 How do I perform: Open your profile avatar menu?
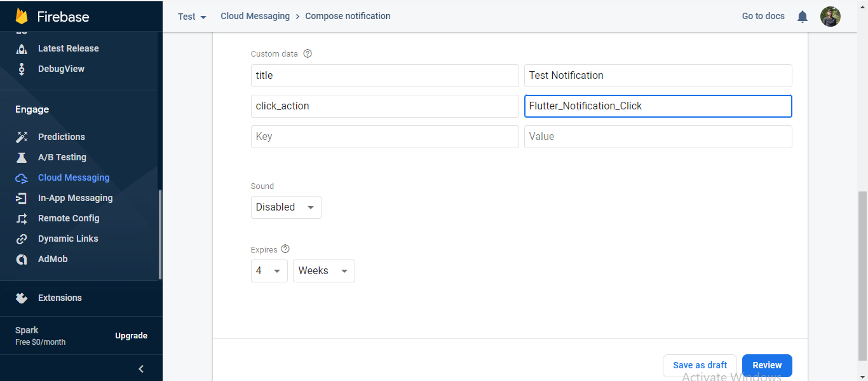[x=831, y=16]
